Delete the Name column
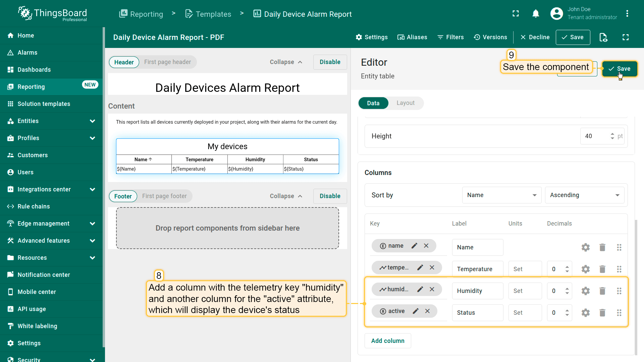 pyautogui.click(x=602, y=247)
